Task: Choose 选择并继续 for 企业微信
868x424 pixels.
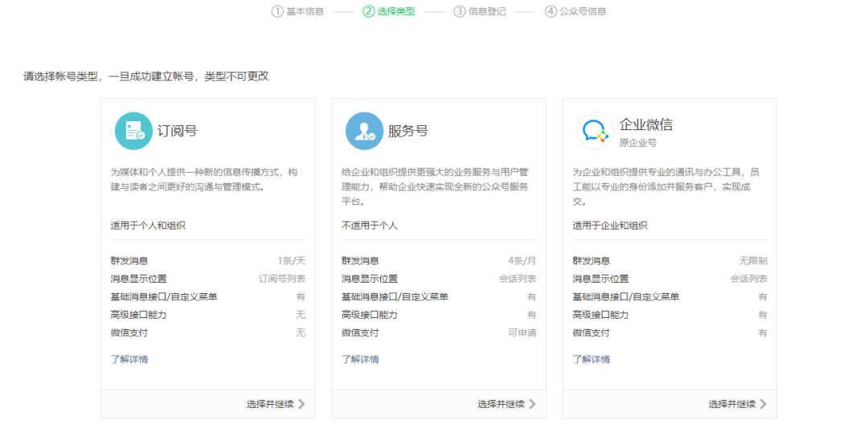Action: click(x=732, y=404)
